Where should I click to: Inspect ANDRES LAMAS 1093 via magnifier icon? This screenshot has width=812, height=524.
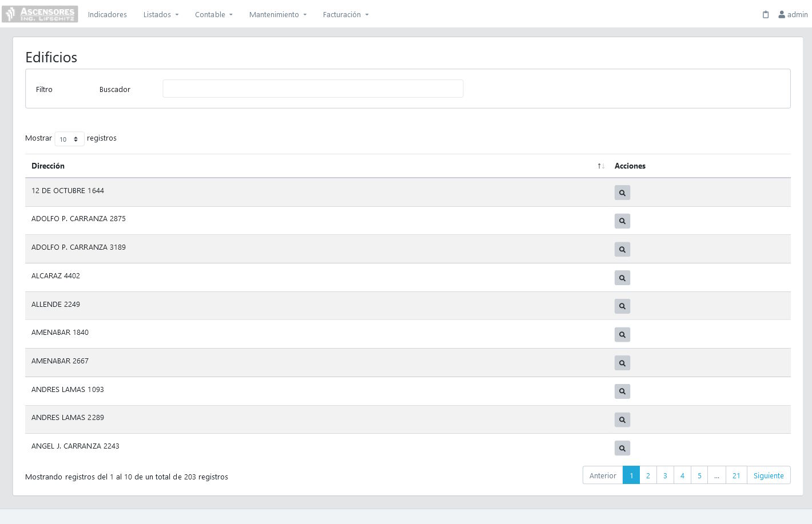pyautogui.click(x=622, y=391)
